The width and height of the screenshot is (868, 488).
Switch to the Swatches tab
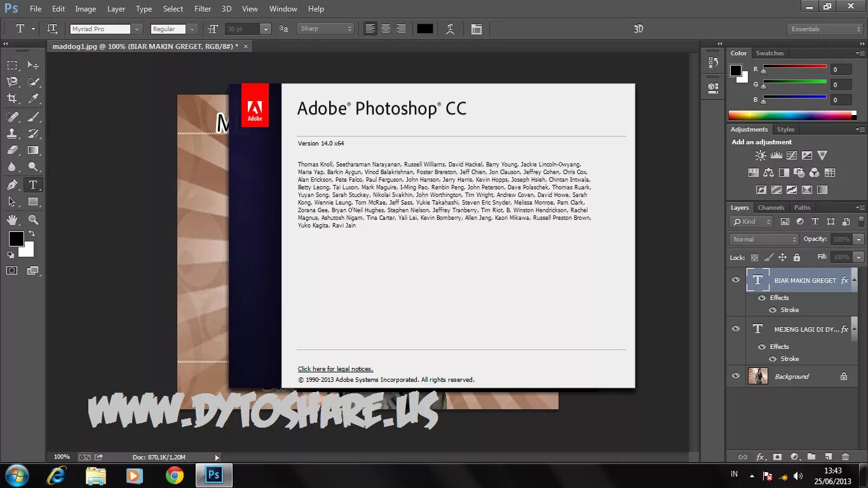pyautogui.click(x=770, y=53)
